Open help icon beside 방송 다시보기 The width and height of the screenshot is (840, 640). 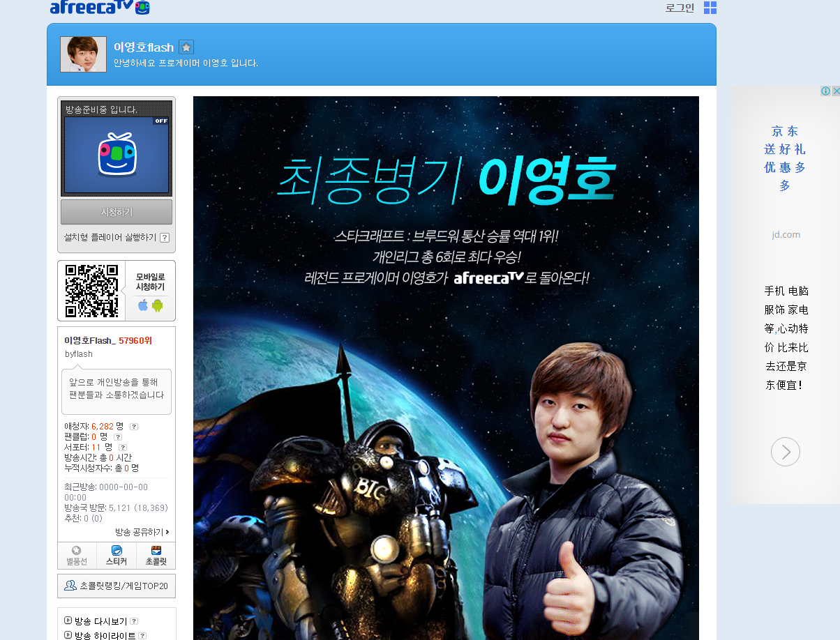pos(134,621)
